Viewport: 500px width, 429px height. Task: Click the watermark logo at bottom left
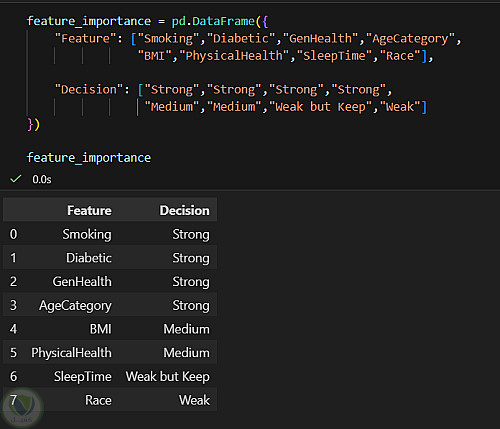click(x=22, y=408)
